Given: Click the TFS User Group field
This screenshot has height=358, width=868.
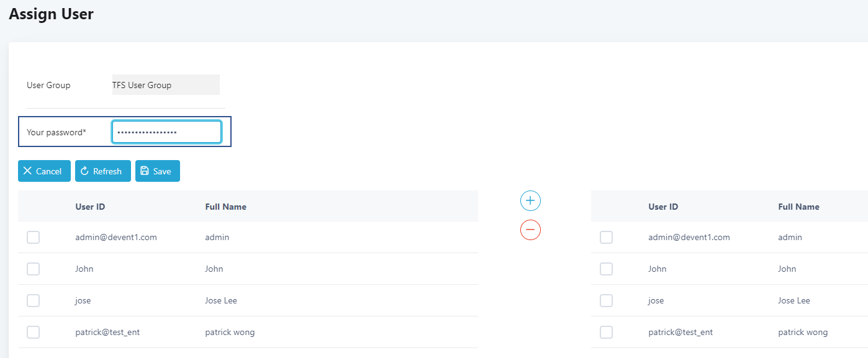Looking at the screenshot, I should pos(165,85).
